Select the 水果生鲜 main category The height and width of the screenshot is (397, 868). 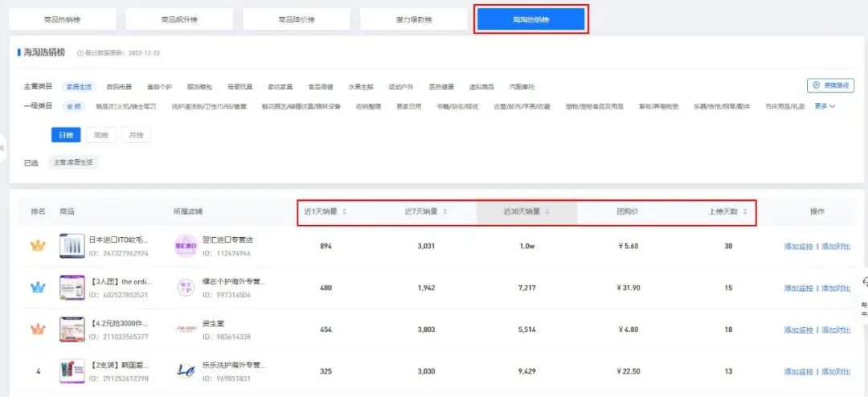pyautogui.click(x=361, y=87)
